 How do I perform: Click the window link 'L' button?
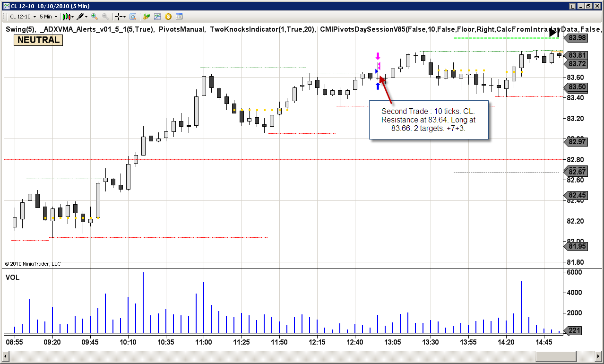point(572,6)
